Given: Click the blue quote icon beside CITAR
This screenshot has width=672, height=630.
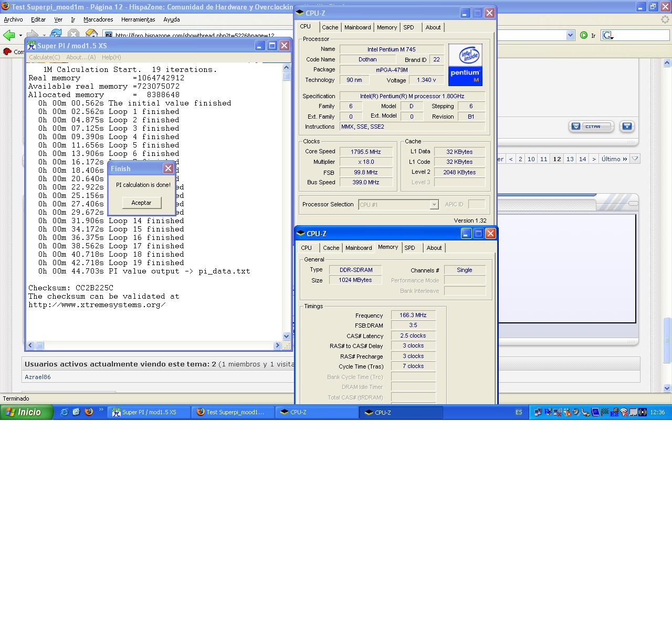Looking at the screenshot, I should click(x=576, y=127).
